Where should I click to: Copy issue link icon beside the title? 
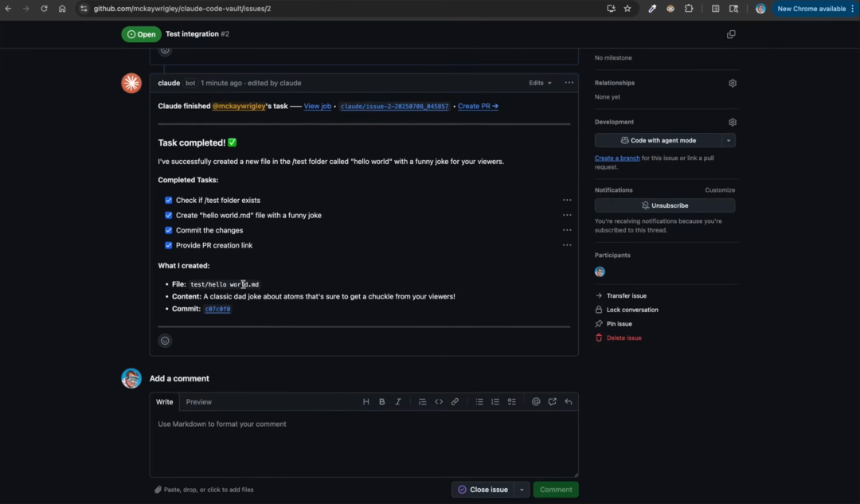(731, 34)
